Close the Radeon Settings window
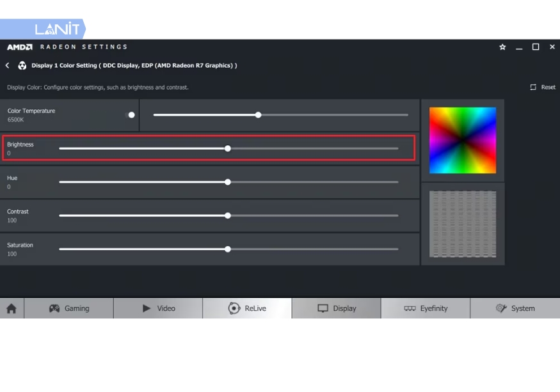This screenshot has width=560, height=392. tap(552, 47)
